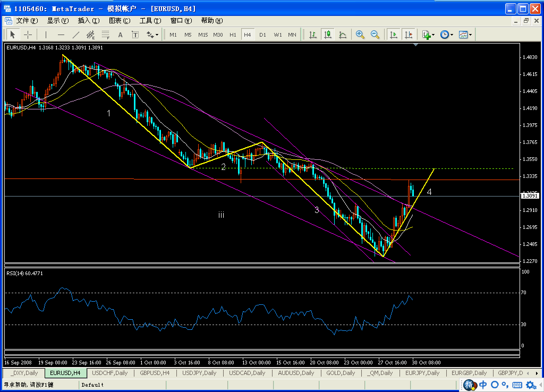Choose the text label 'T' tool
544x392 pixels.
(x=135, y=35)
